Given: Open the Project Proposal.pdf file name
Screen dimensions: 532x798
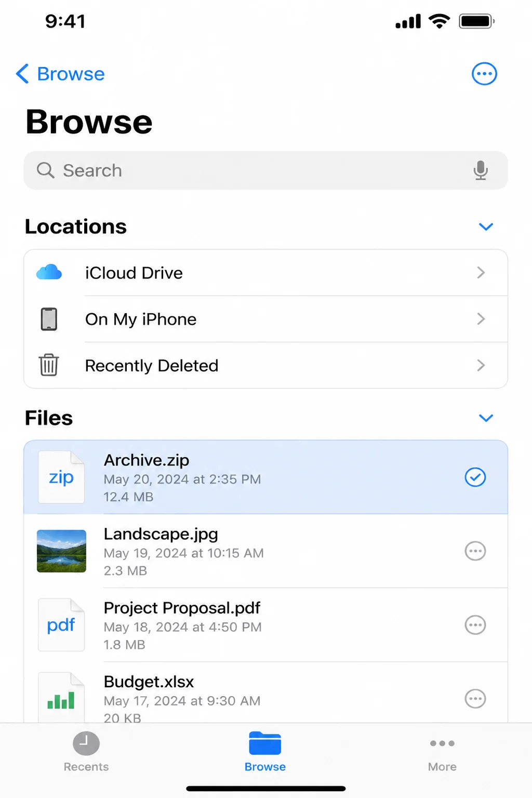Looking at the screenshot, I should (x=182, y=608).
